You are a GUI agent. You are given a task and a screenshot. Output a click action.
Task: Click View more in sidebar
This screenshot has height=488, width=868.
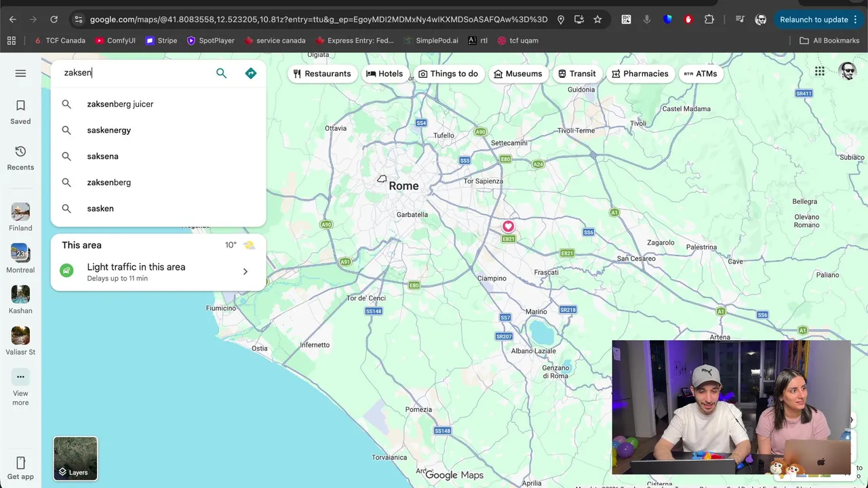tap(20, 388)
